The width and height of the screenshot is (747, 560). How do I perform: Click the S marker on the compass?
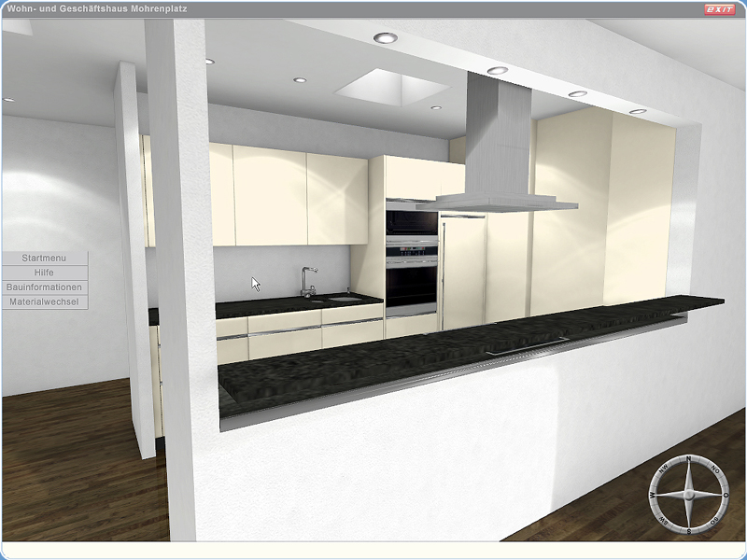[x=688, y=531]
